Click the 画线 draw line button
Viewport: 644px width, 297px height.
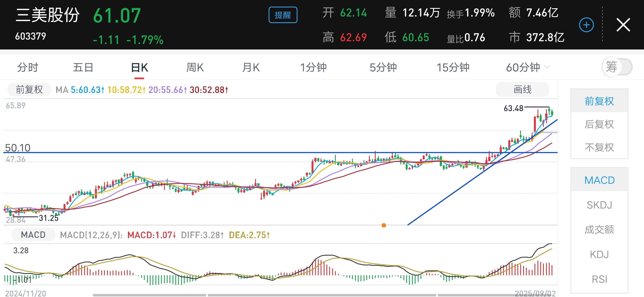(522, 89)
